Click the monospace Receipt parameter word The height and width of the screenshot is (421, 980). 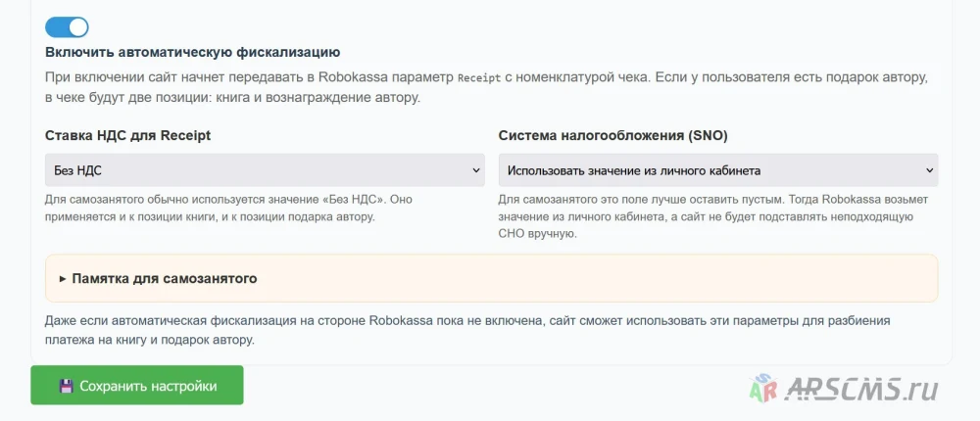tap(479, 78)
